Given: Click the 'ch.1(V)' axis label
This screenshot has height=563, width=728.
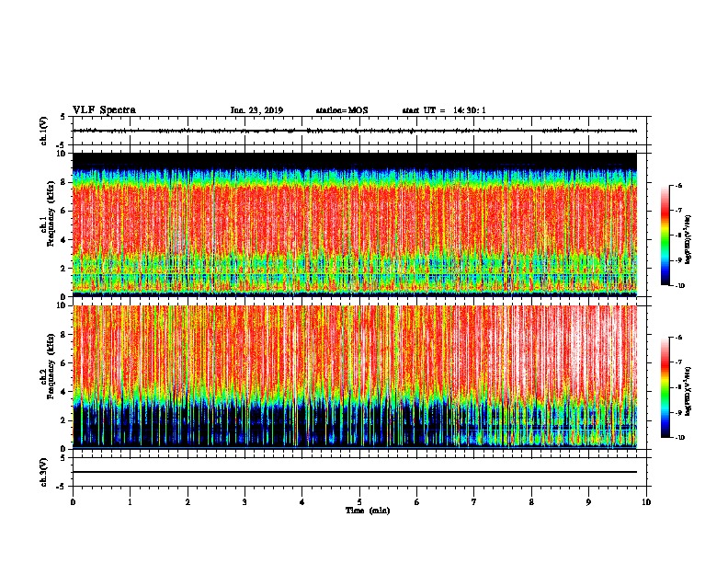Looking at the screenshot, I should (x=43, y=131).
